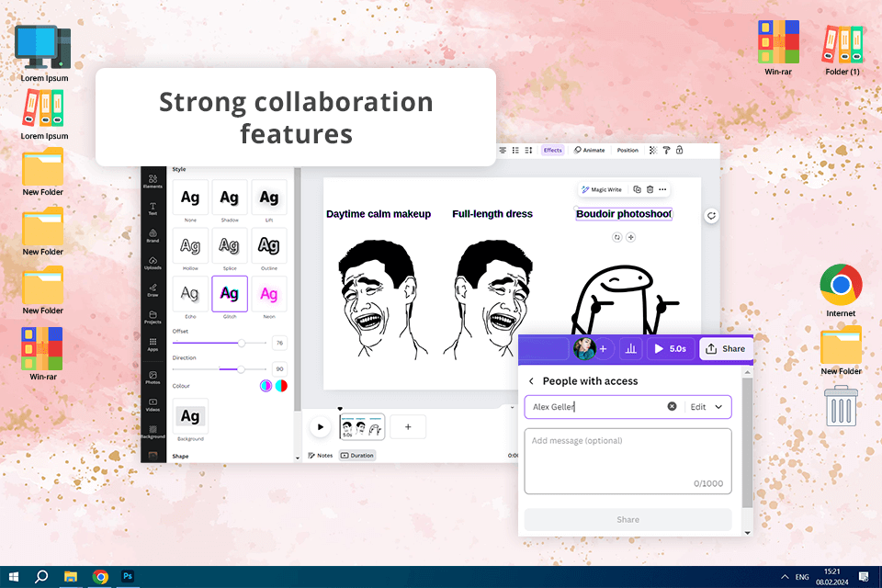Open the Videos sidebar panel
Screen dimensions: 882x588
tap(153, 404)
